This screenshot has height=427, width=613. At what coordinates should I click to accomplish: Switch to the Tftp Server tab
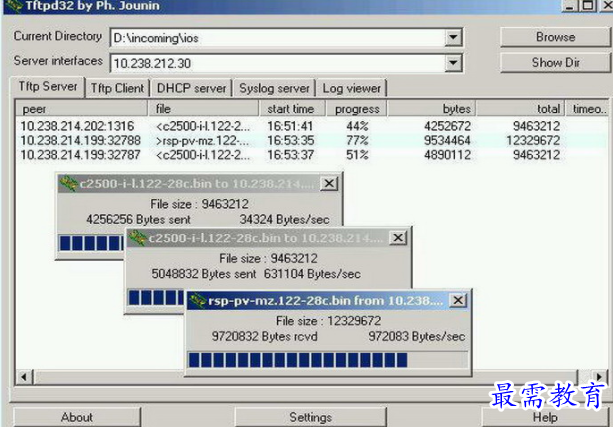click(48, 86)
